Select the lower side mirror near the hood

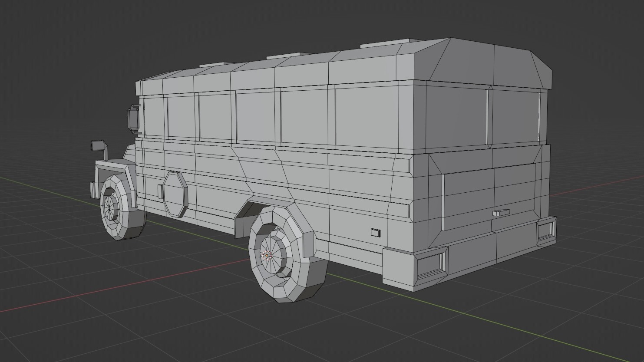[x=98, y=145]
